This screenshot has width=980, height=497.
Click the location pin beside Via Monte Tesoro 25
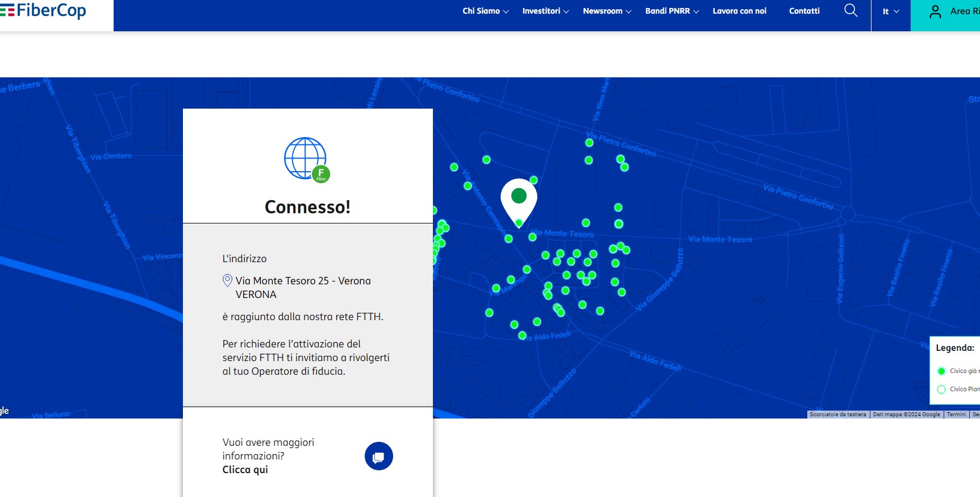tap(227, 280)
